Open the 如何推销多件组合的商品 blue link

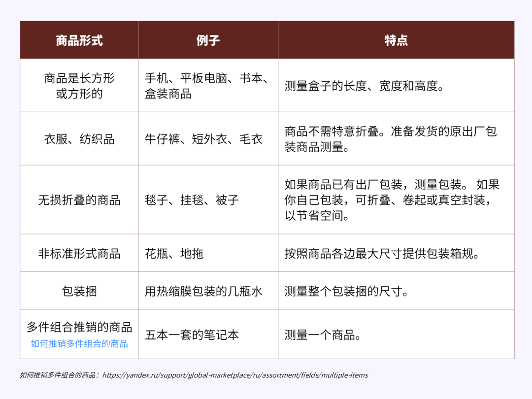point(79,344)
